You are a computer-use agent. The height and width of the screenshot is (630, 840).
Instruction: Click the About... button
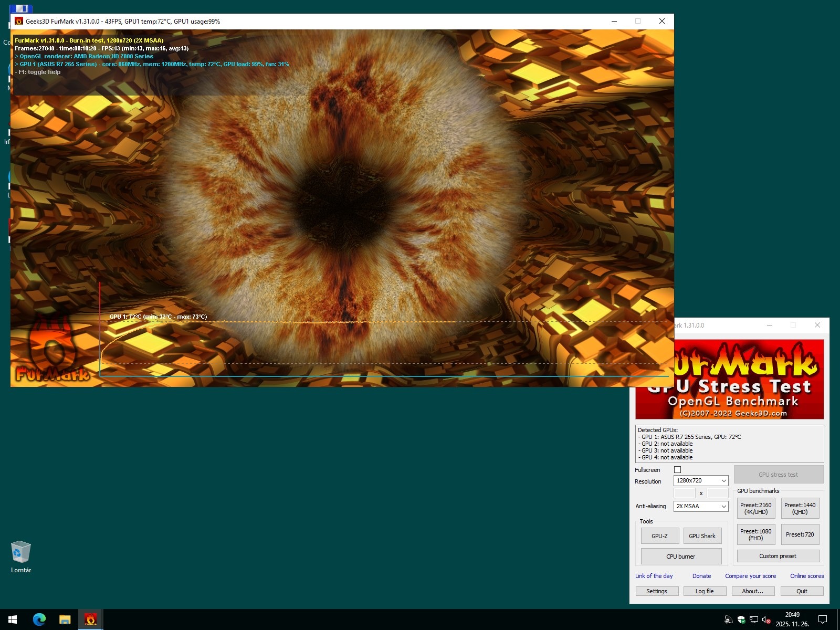tap(753, 591)
